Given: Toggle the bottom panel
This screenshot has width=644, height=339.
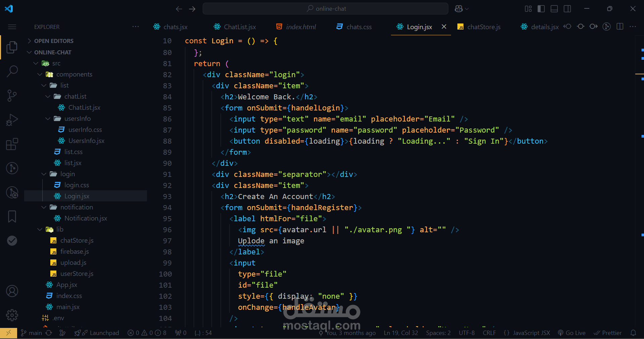Looking at the screenshot, I should coord(554,9).
